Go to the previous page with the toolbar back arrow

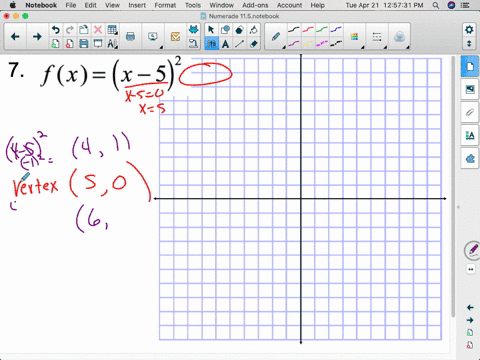(x=15, y=37)
